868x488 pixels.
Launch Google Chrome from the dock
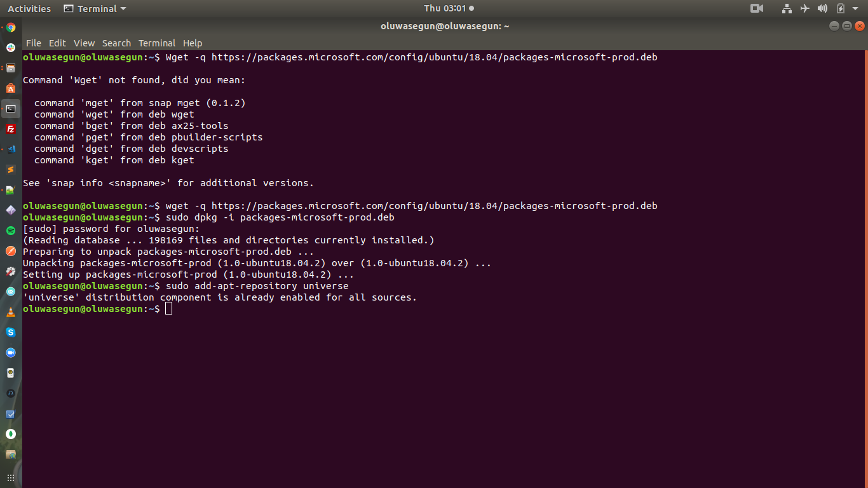pyautogui.click(x=10, y=27)
